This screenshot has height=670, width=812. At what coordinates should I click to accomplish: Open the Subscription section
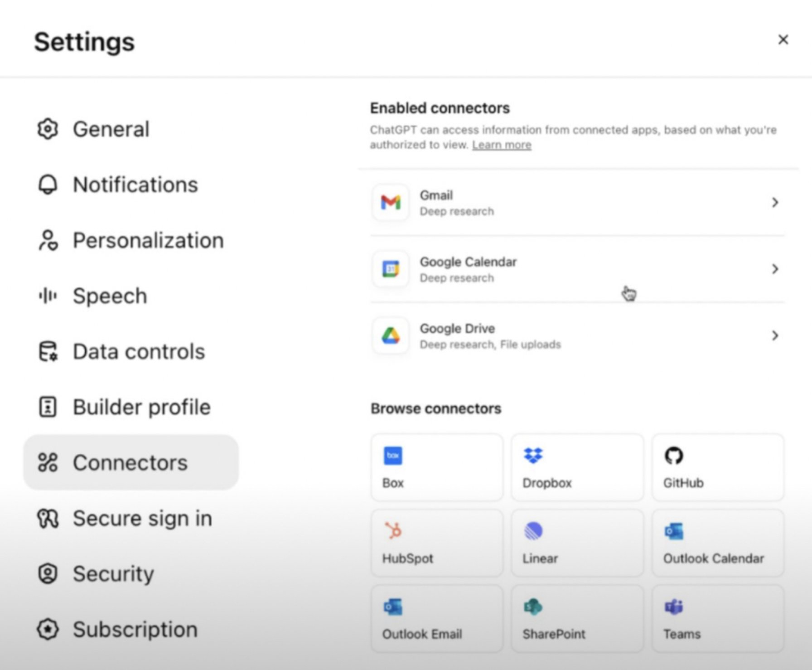[131, 630]
